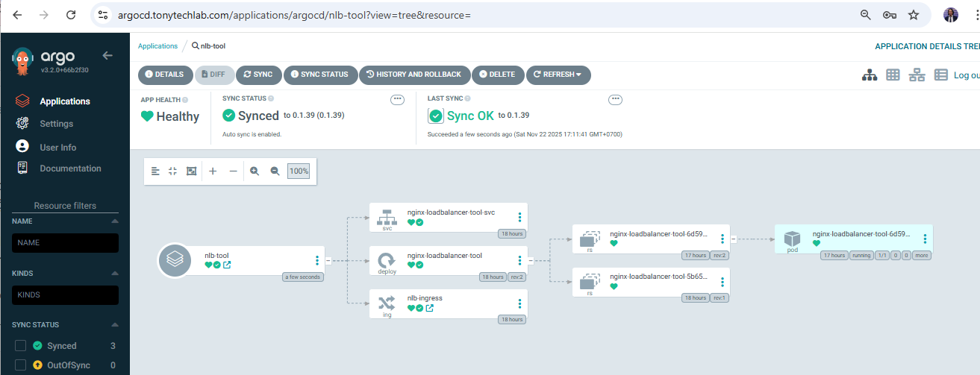Open User Info in the sidebar
This screenshot has height=375, width=980.
58,148
